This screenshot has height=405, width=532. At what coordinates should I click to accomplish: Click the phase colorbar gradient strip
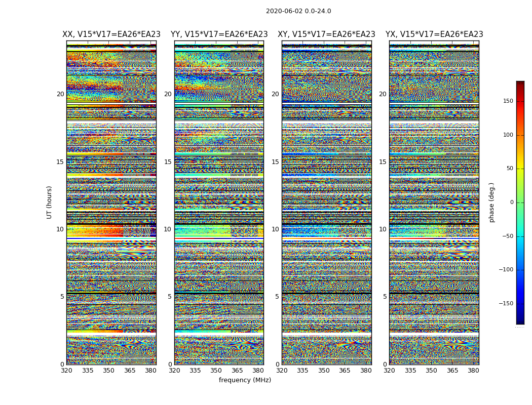click(x=520, y=202)
